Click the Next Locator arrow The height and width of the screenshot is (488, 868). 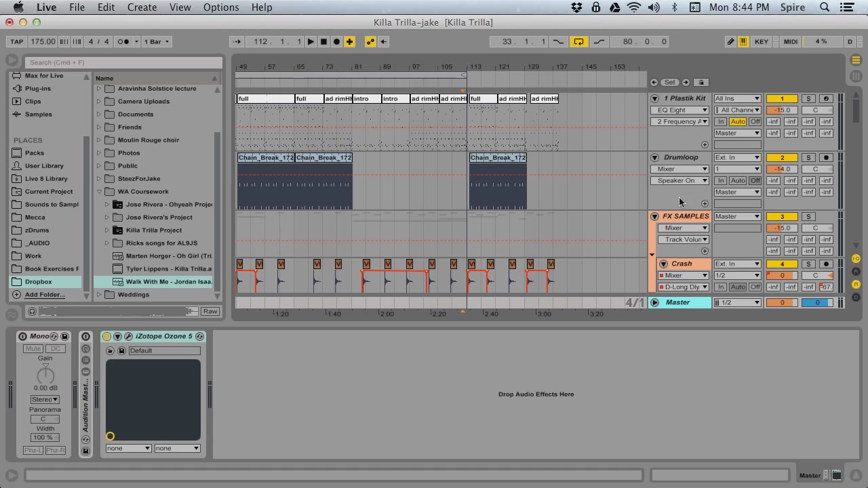click(686, 82)
